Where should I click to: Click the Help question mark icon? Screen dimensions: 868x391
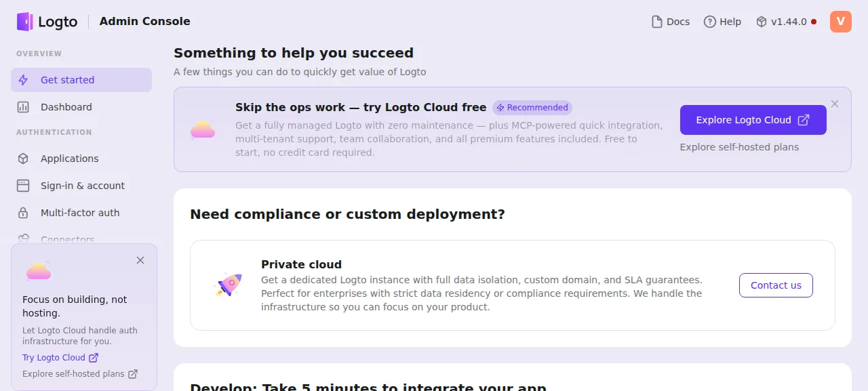710,22
